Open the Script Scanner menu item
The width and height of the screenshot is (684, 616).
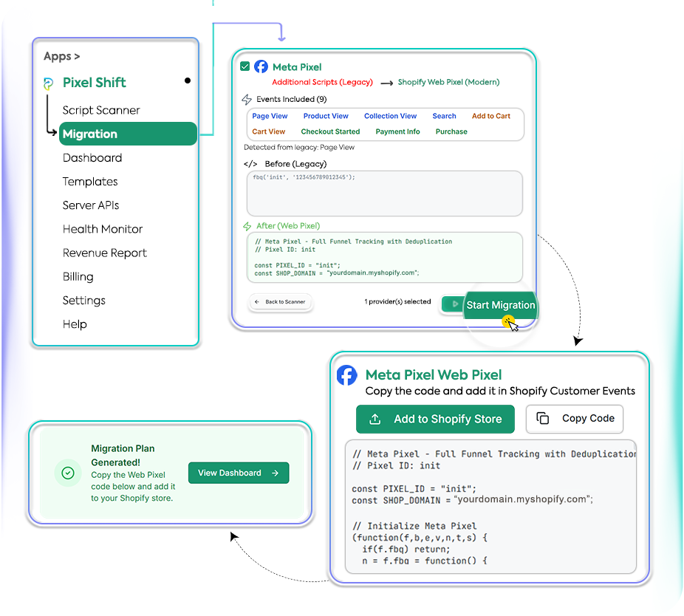pyautogui.click(x=101, y=110)
